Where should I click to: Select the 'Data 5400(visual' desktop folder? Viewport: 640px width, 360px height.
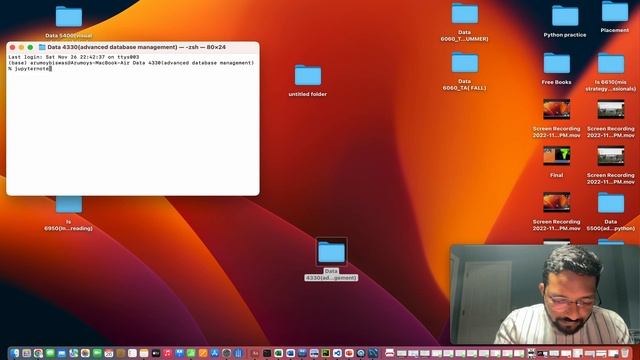pos(69,22)
